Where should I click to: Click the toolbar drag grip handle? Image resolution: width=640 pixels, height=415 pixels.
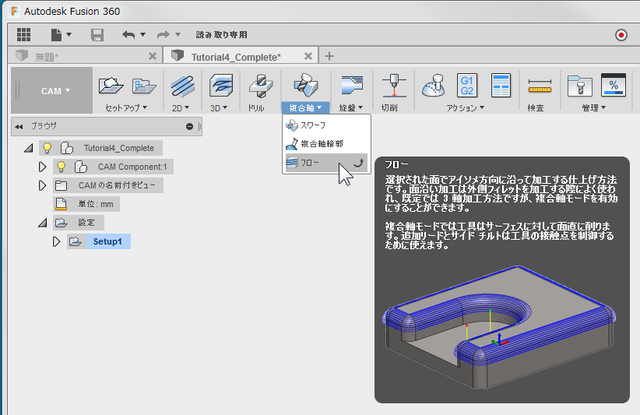18,91
